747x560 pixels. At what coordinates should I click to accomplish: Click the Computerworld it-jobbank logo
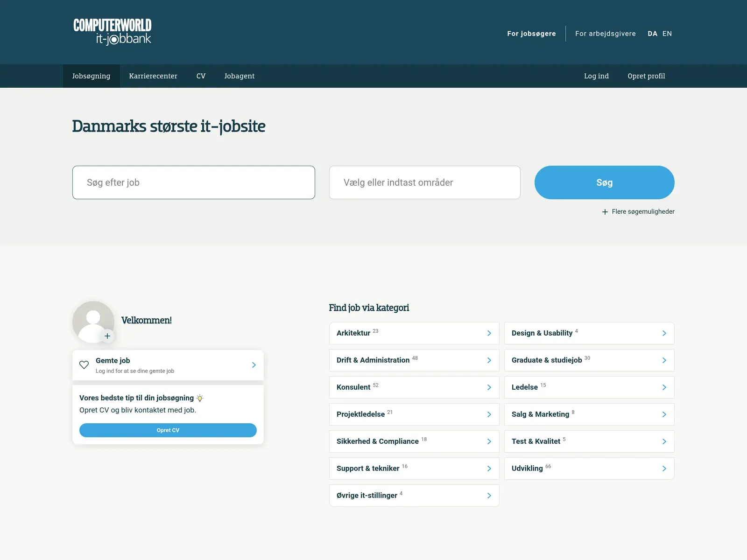pyautogui.click(x=113, y=32)
